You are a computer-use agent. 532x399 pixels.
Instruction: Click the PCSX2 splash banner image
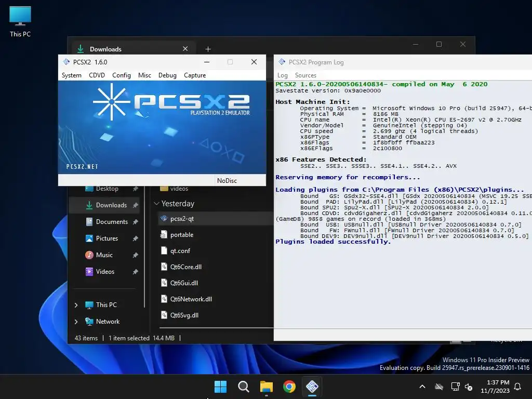(x=162, y=127)
